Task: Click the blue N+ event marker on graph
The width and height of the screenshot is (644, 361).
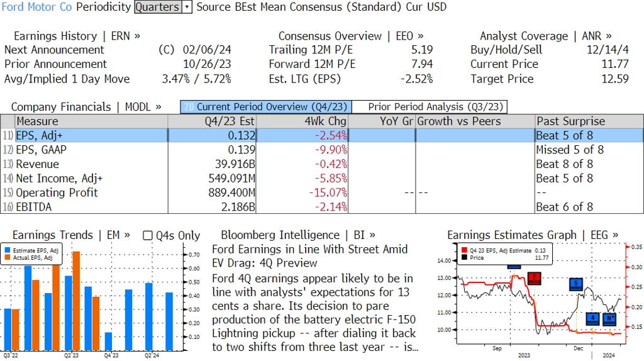Action: (609, 319)
